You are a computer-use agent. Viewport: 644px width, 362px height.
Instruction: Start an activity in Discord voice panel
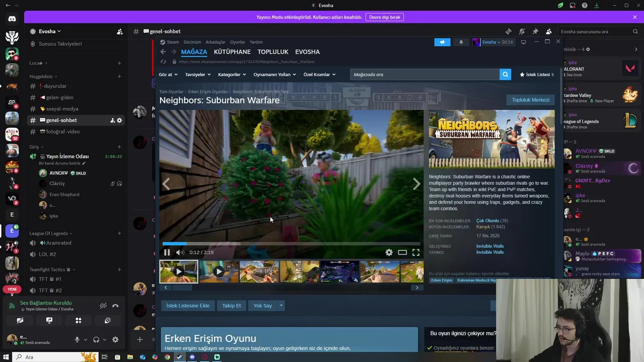click(78, 320)
